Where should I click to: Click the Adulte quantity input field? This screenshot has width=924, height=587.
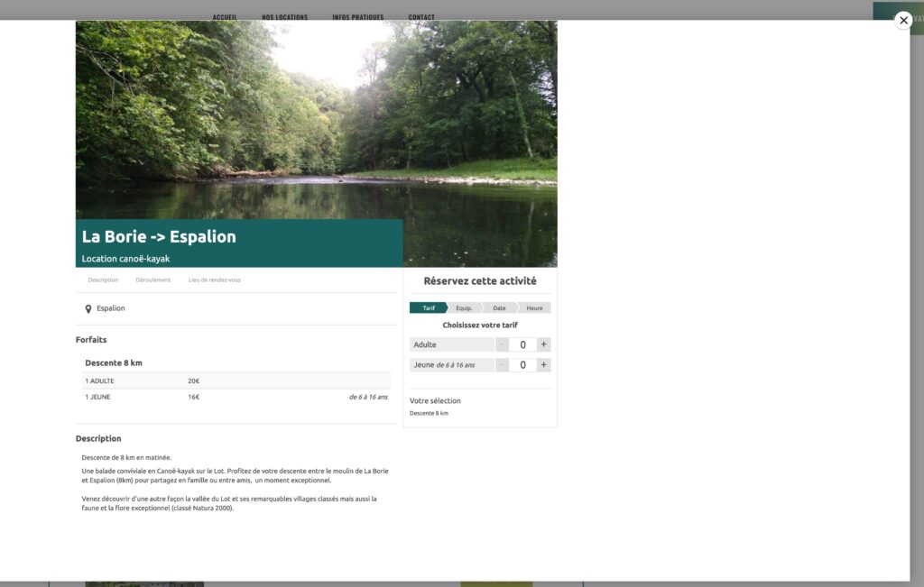click(x=522, y=344)
